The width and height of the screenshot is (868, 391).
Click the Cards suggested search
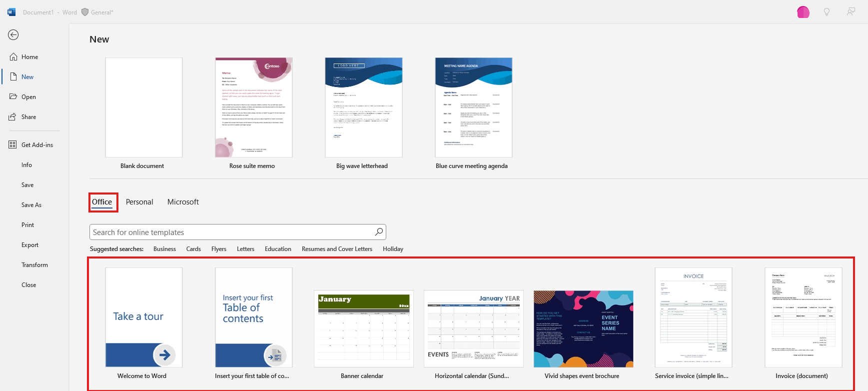pyautogui.click(x=193, y=249)
